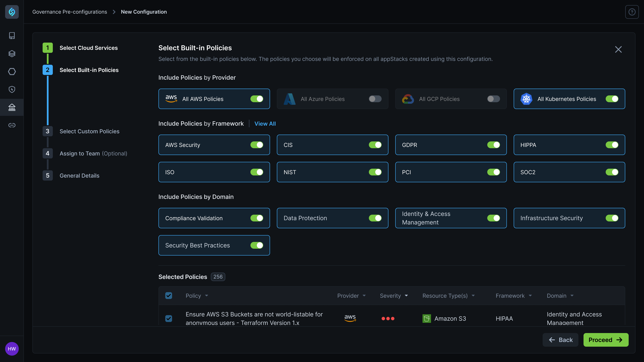Click New Configuration breadcrumb text
644x362 pixels.
pos(144,12)
